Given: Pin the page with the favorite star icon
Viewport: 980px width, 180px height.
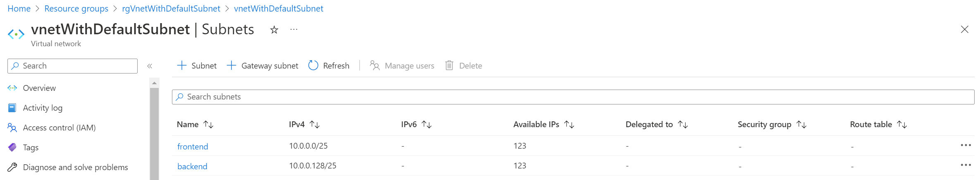Looking at the screenshot, I should tap(274, 30).
